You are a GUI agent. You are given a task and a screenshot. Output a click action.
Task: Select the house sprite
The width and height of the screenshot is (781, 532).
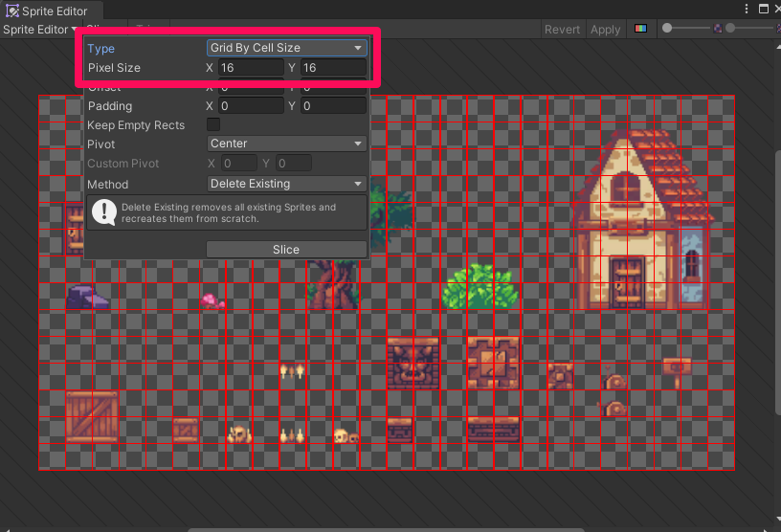pos(643,219)
